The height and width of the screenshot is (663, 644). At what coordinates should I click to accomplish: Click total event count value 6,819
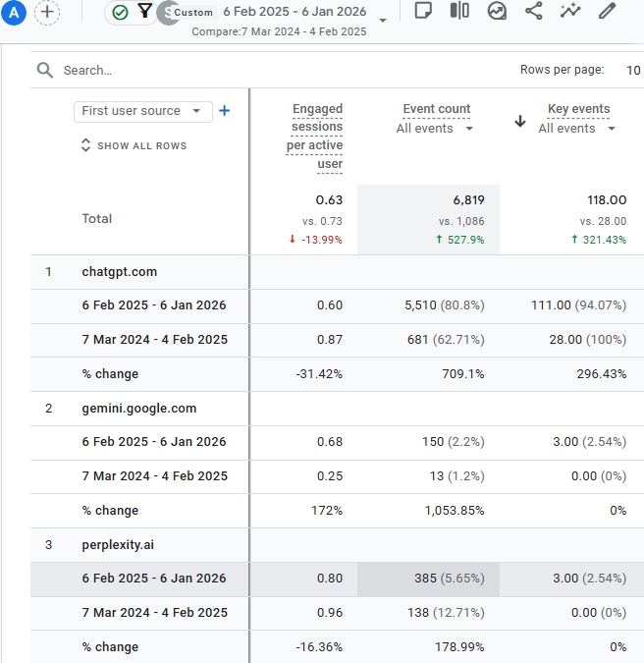468,200
